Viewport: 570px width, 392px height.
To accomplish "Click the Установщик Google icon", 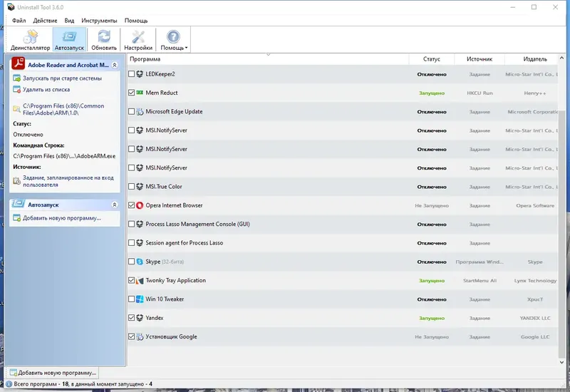I will (140, 336).
